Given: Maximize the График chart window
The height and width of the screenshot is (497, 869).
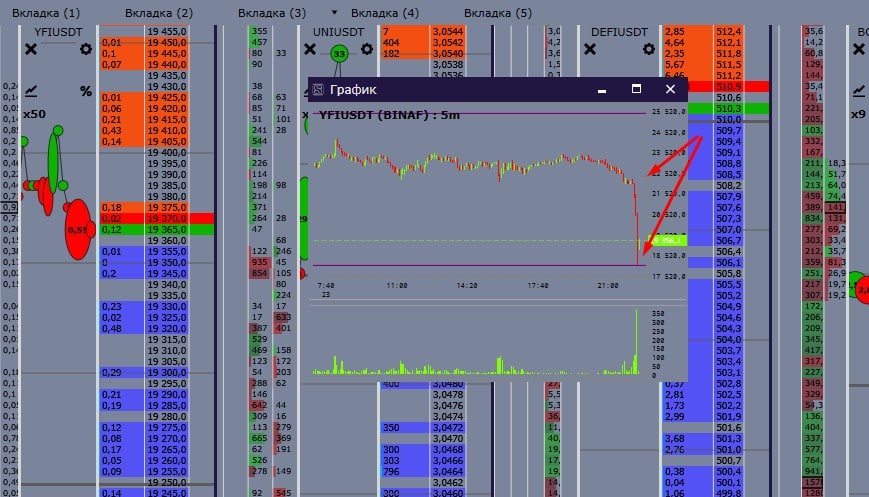Looking at the screenshot, I should pyautogui.click(x=636, y=89).
